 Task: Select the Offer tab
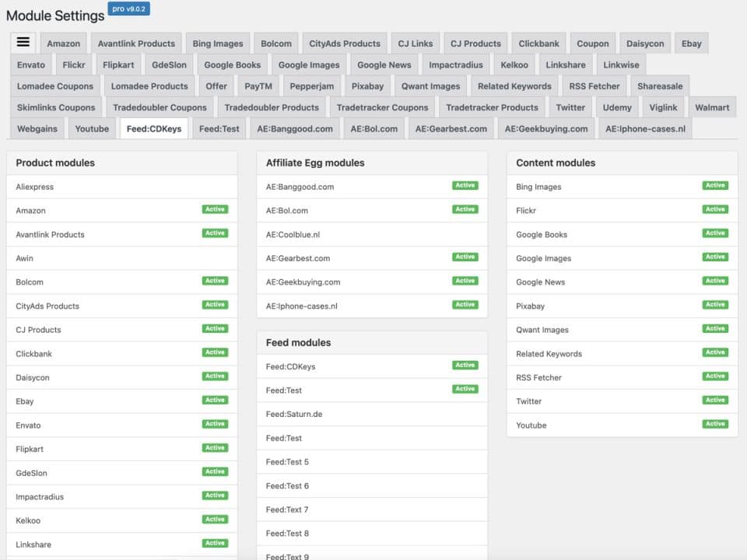[216, 86]
